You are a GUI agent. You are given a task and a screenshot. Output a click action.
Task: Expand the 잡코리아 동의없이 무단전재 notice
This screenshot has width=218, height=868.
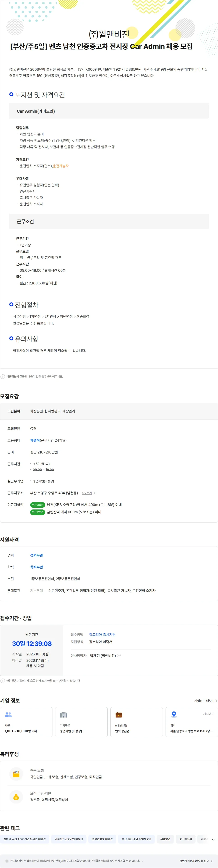[142, 861]
